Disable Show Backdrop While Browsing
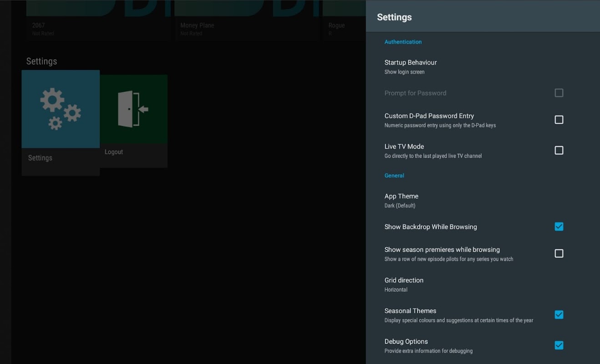 tap(559, 227)
